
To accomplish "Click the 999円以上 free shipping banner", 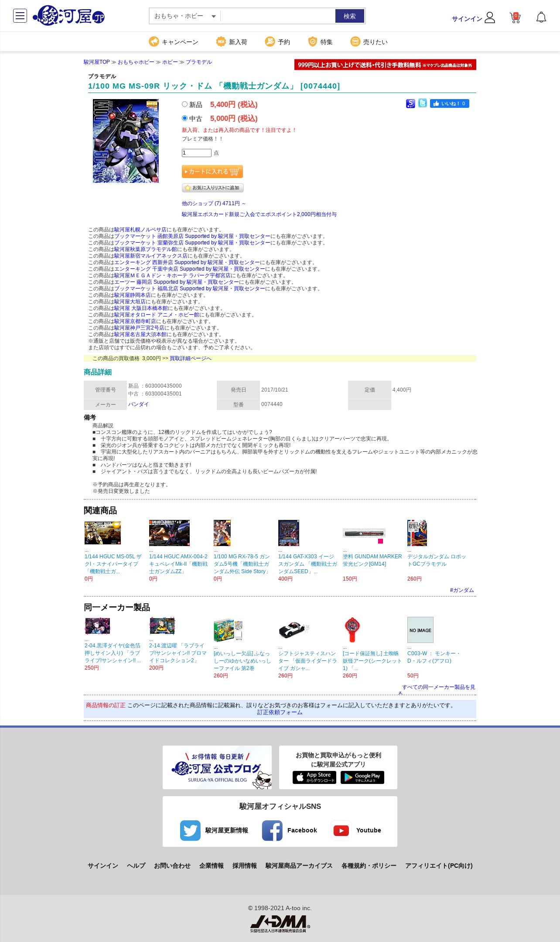I will (385, 65).
